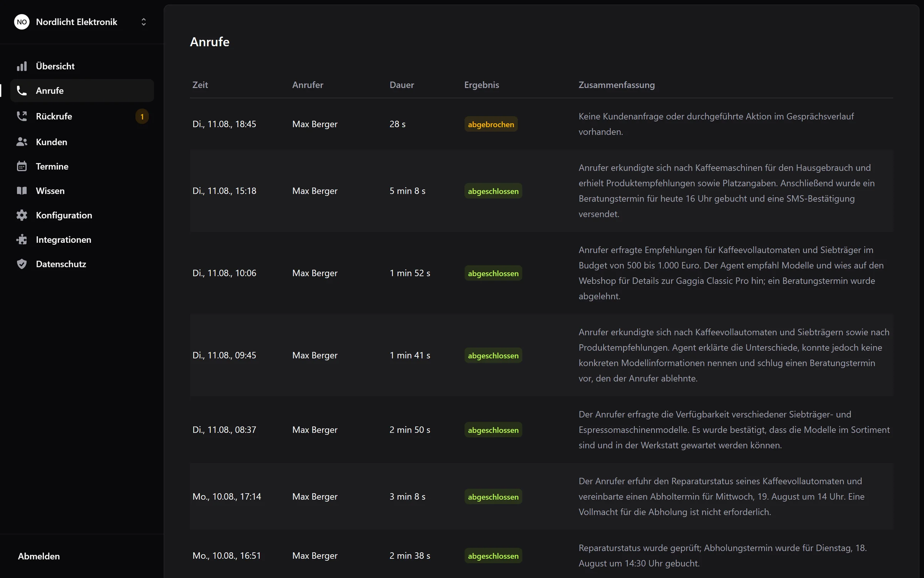Viewport: 924px width, 578px height.
Task: Click the Abmelden logout button
Action: pyautogui.click(x=39, y=556)
